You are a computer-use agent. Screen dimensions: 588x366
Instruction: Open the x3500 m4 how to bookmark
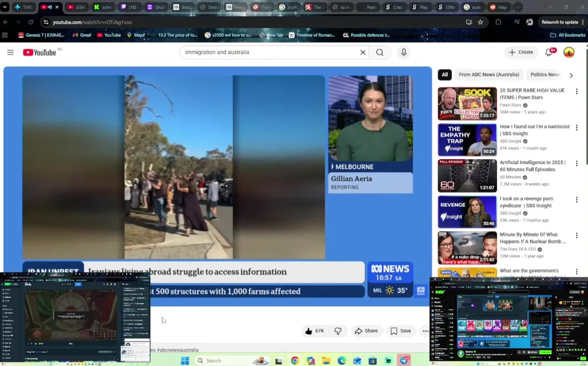point(228,35)
